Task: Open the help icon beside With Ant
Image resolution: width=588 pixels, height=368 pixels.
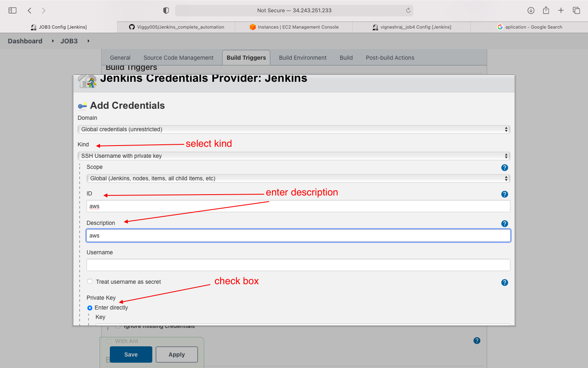Action: click(477, 341)
